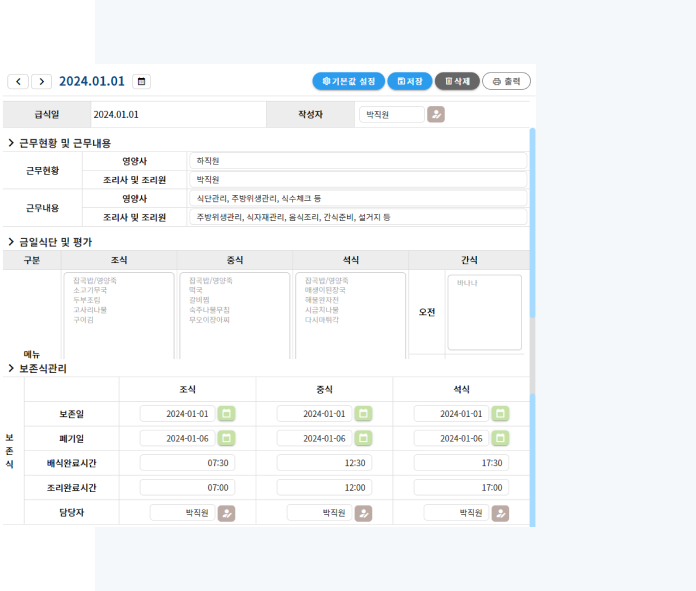Click the 저장 save button
This screenshot has height=591, width=696.
tap(410, 81)
